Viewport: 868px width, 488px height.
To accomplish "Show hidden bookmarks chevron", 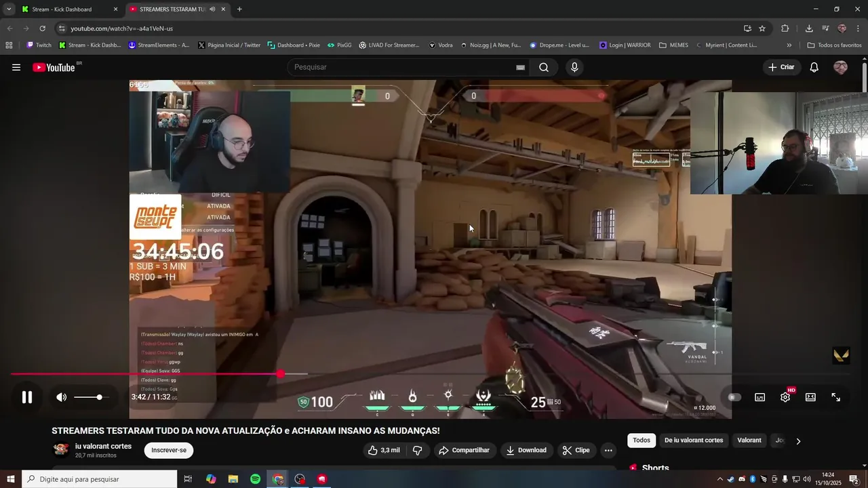I will (x=789, y=45).
